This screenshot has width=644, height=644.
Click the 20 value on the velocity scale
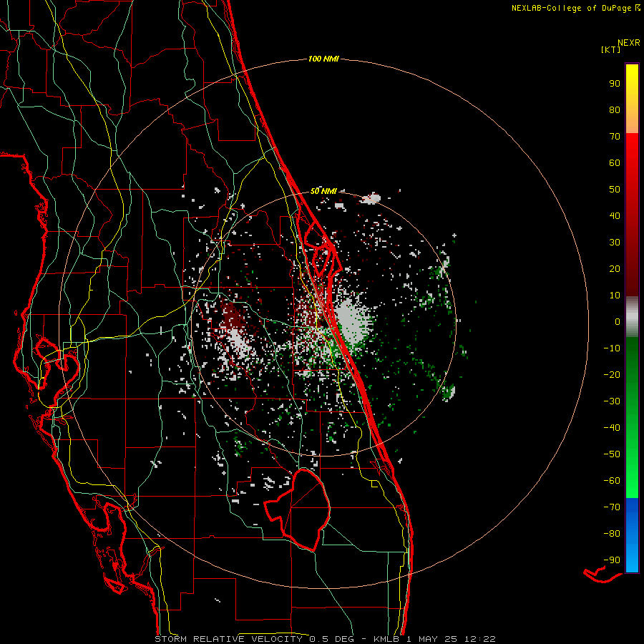(x=615, y=269)
